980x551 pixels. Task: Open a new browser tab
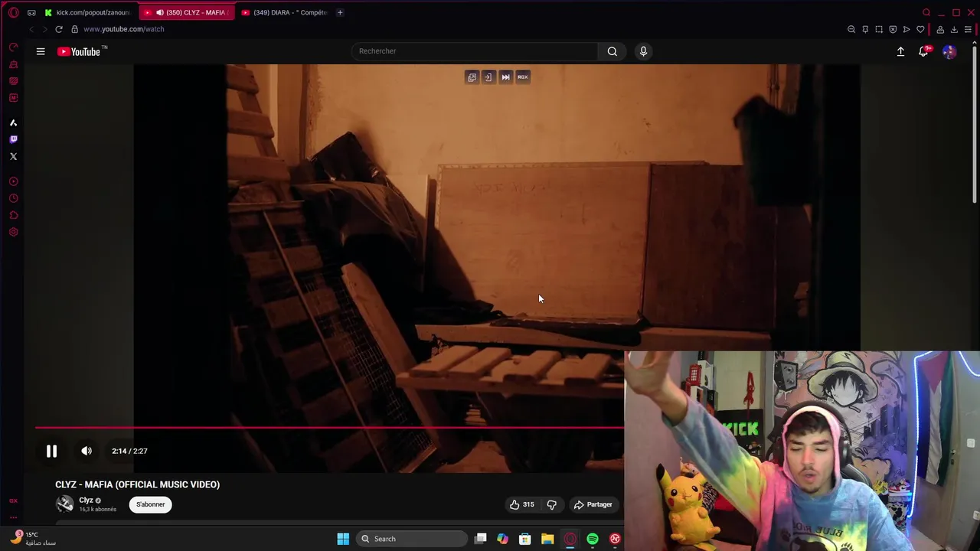coord(340,12)
